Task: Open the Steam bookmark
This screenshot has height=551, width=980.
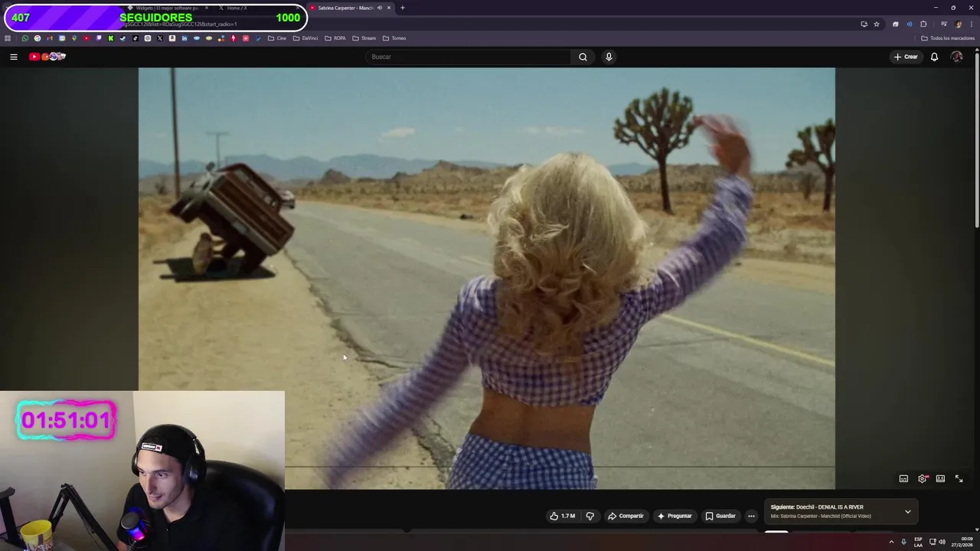Action: click(x=122, y=38)
